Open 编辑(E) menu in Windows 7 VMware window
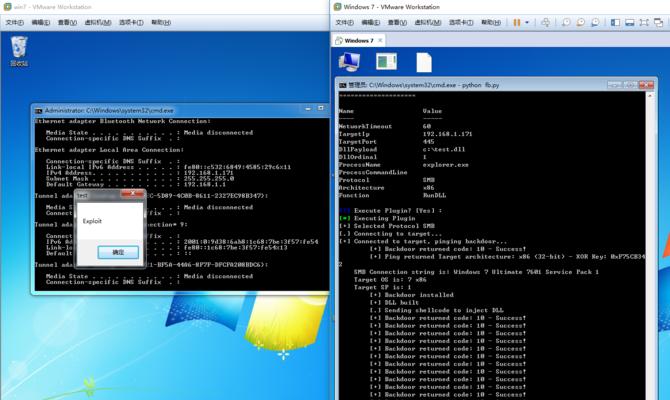This screenshot has width=670, height=400. [x=370, y=22]
